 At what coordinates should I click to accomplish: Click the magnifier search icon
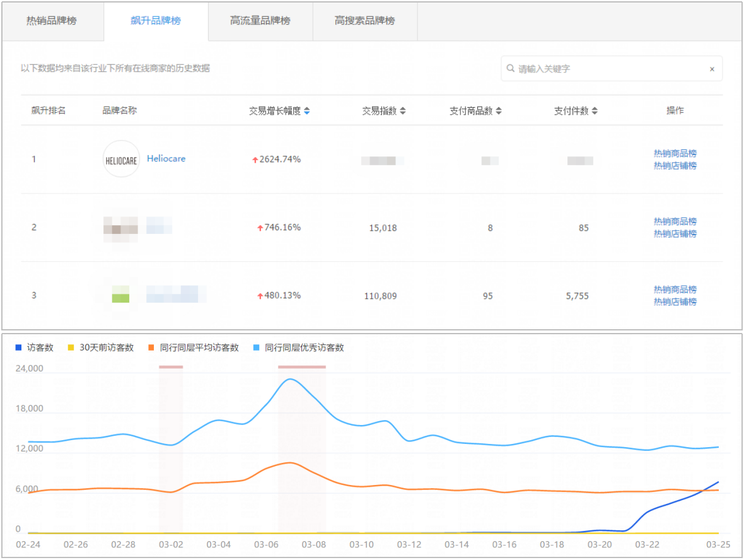point(511,69)
